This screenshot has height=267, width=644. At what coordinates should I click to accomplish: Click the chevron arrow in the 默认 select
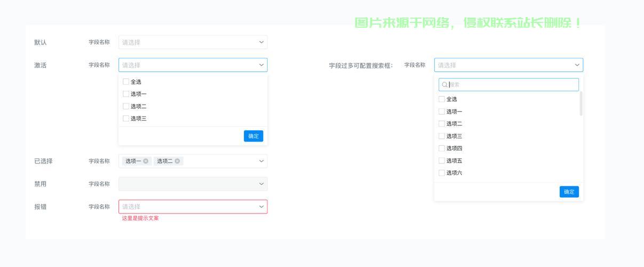261,42
